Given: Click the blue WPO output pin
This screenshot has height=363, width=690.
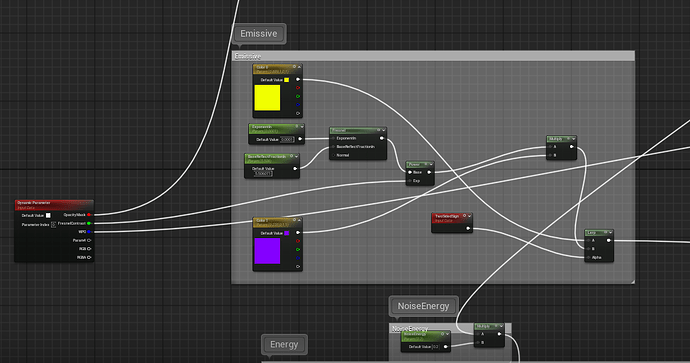Looking at the screenshot, I should point(89,232).
